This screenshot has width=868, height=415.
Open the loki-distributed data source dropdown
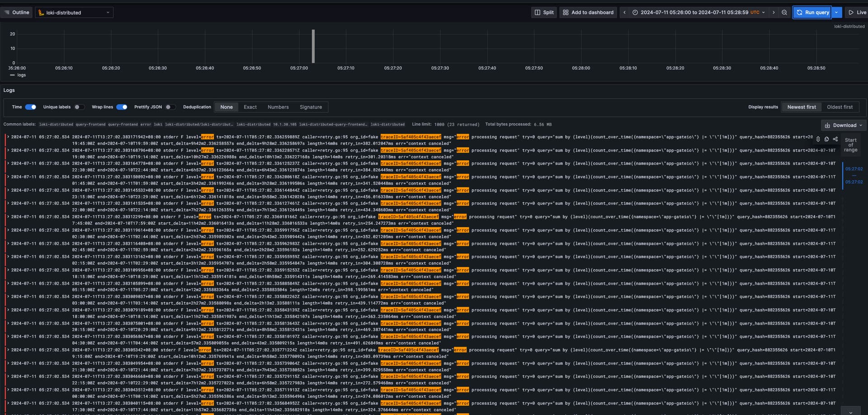74,12
